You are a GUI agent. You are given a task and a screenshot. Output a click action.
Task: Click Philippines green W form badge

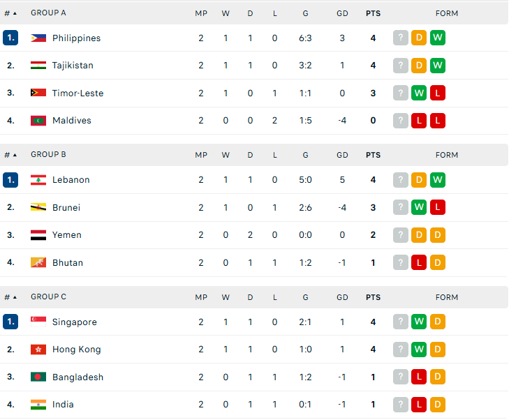tap(438, 38)
